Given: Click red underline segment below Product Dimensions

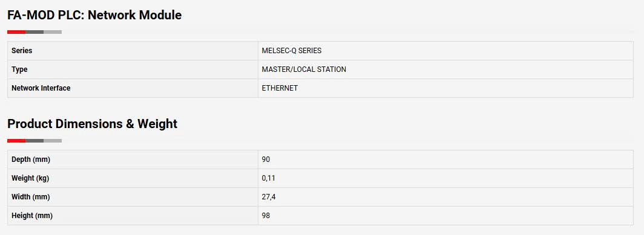Looking at the screenshot, I should point(16,141).
